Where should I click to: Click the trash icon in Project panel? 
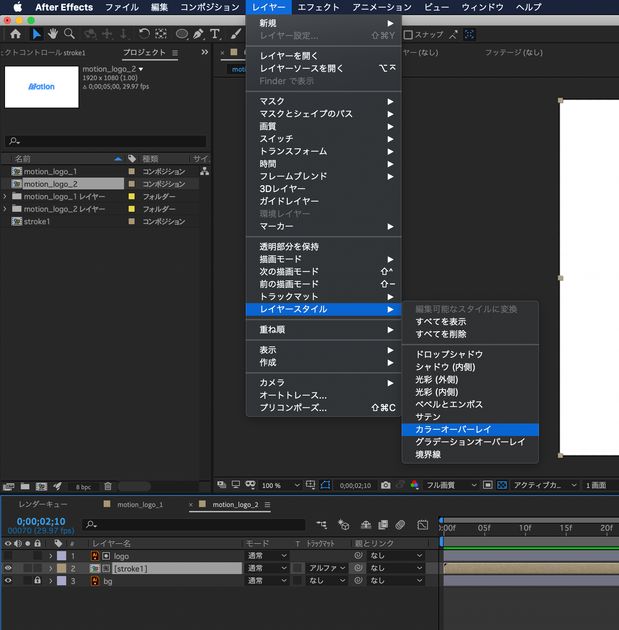click(x=108, y=487)
